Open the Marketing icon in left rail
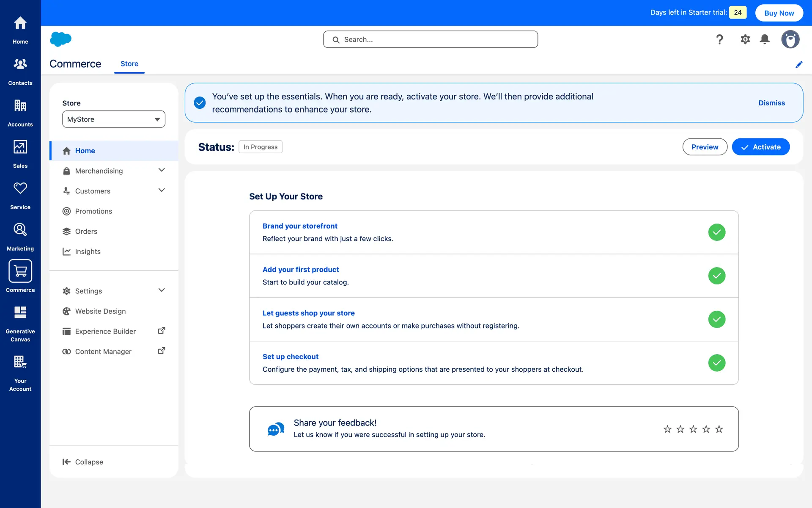 pyautogui.click(x=20, y=230)
